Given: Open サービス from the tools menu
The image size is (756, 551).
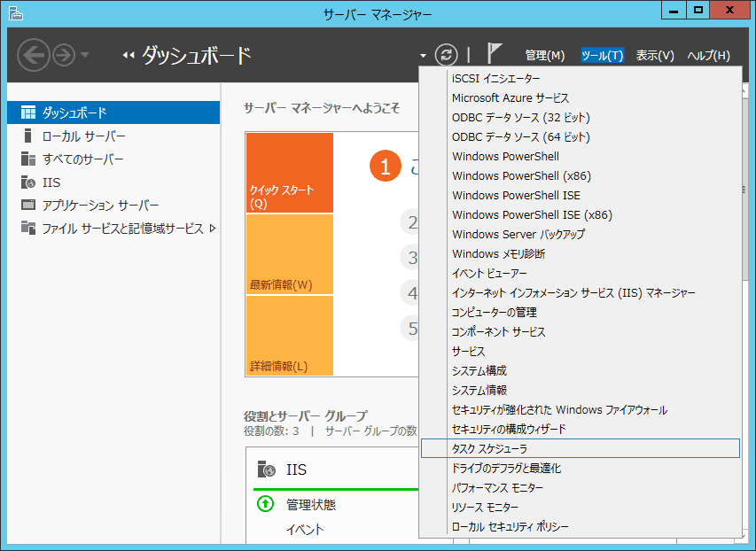Looking at the screenshot, I should click(x=581, y=352).
